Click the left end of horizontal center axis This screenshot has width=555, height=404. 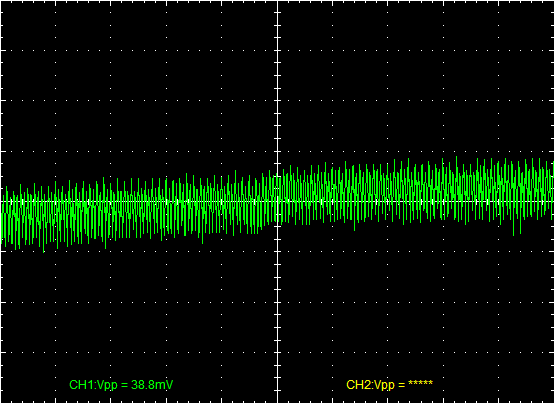coord(2,201)
